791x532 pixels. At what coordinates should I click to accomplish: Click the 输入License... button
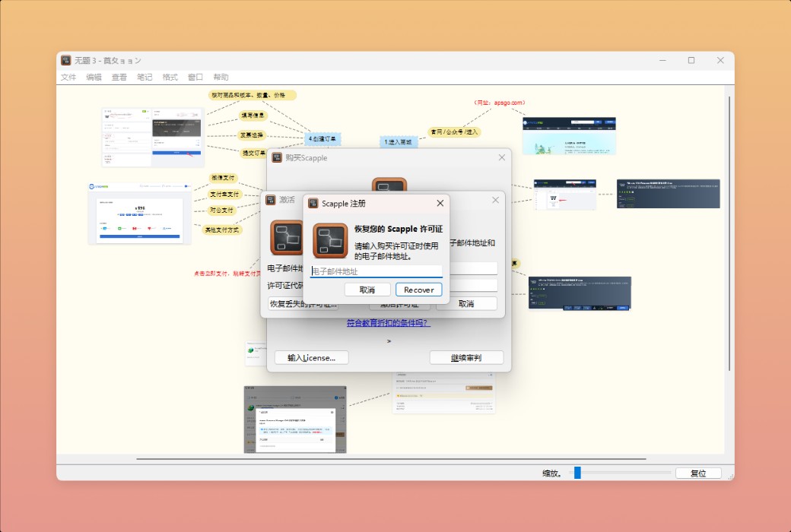pyautogui.click(x=310, y=357)
